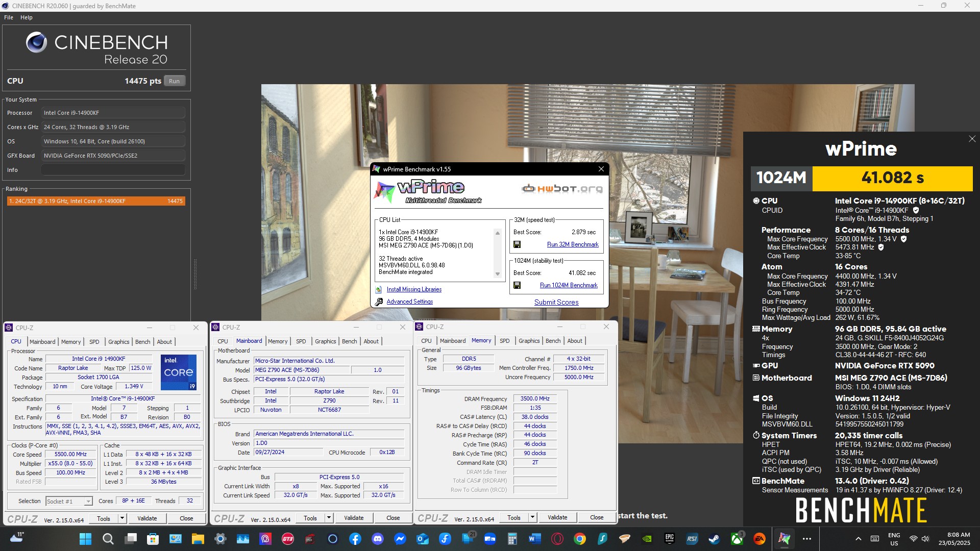
Task: Click Run 32M Benchmark link
Action: [x=573, y=244]
